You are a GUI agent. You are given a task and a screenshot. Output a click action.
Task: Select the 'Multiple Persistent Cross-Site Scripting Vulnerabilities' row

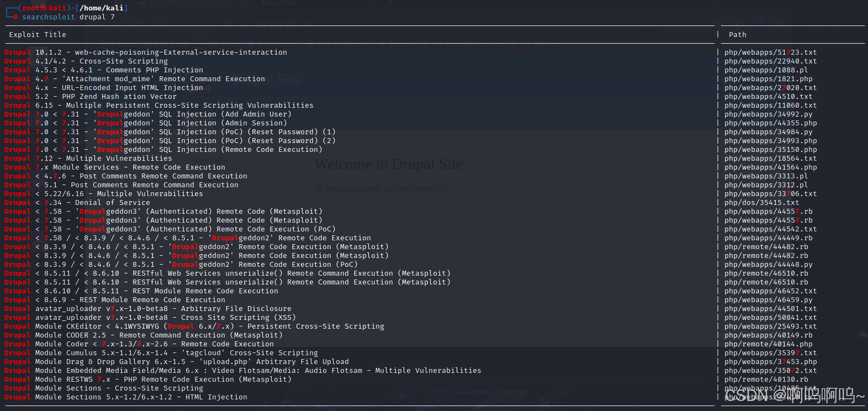(159, 106)
